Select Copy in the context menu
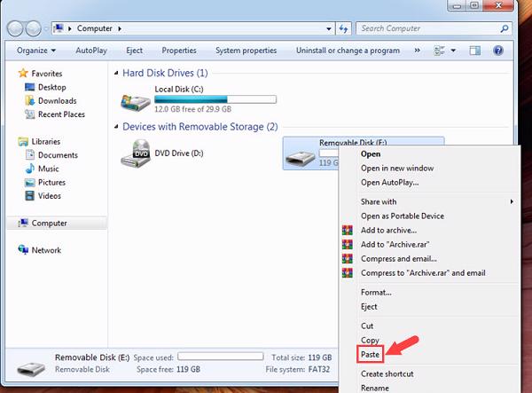 tap(370, 340)
